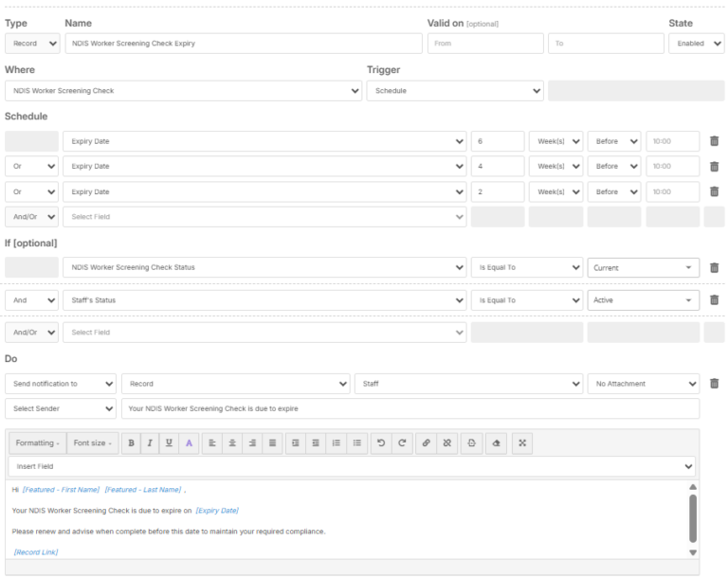Toggle italic formatting in the editor
The width and height of the screenshot is (728, 578).
point(150,443)
